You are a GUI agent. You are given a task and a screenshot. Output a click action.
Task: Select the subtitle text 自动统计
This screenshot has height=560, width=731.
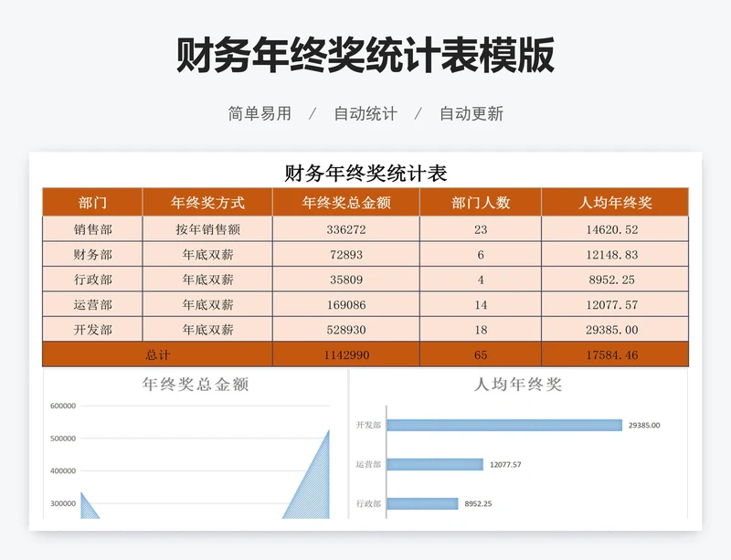click(x=365, y=113)
